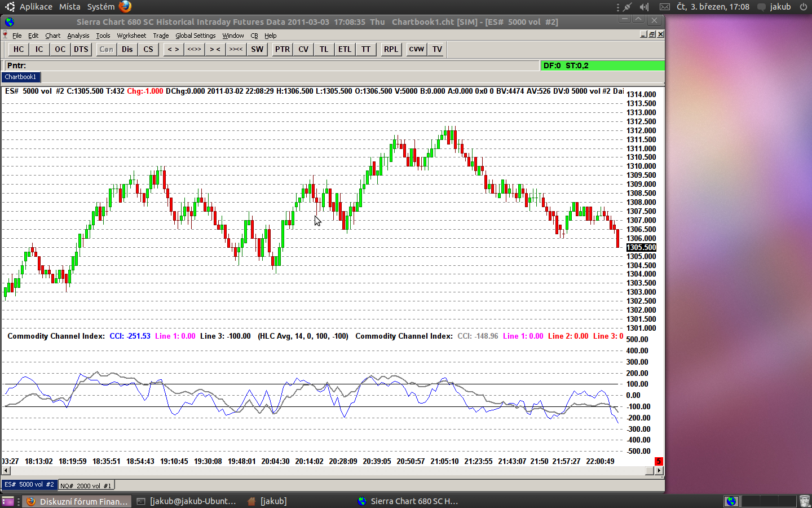Image resolution: width=812 pixels, height=508 pixels.
Task: Click the cvw toolbar button
Action: pos(417,49)
